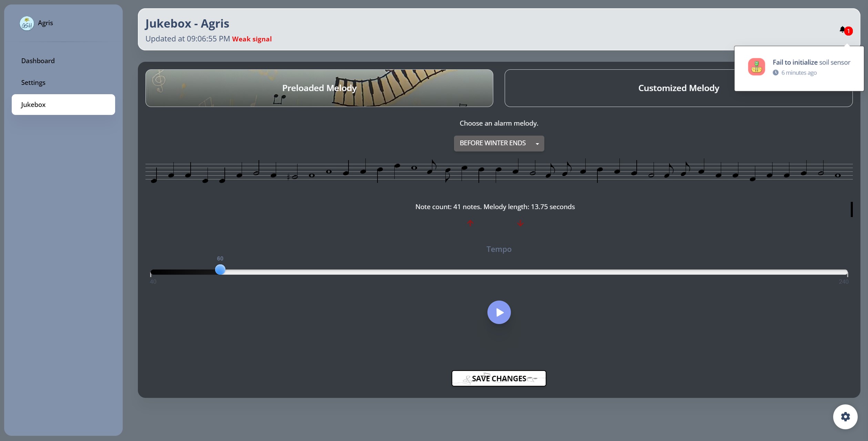Viewport: 868px width, 441px height.
Task: Click the Save Changes button
Action: (x=499, y=379)
